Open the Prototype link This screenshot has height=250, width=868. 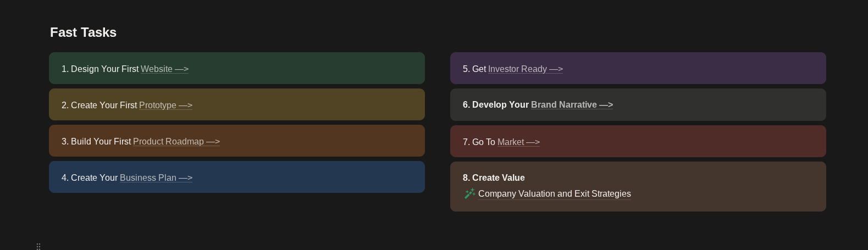(x=165, y=105)
